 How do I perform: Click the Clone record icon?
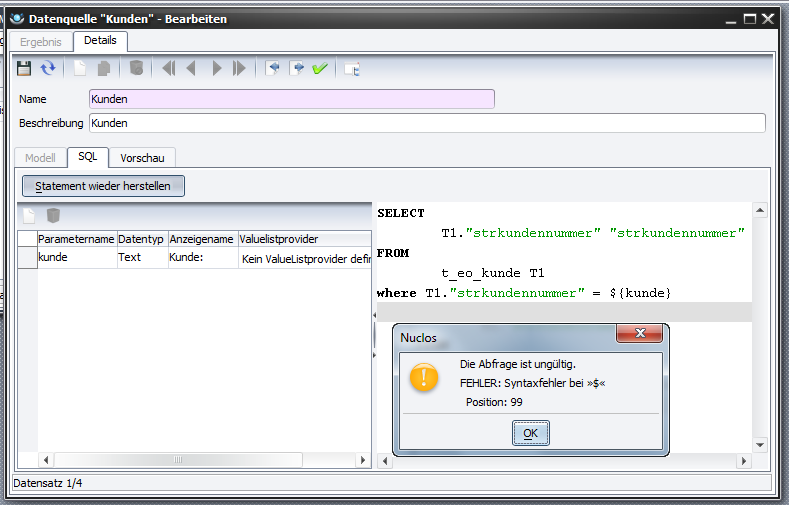coord(104,68)
